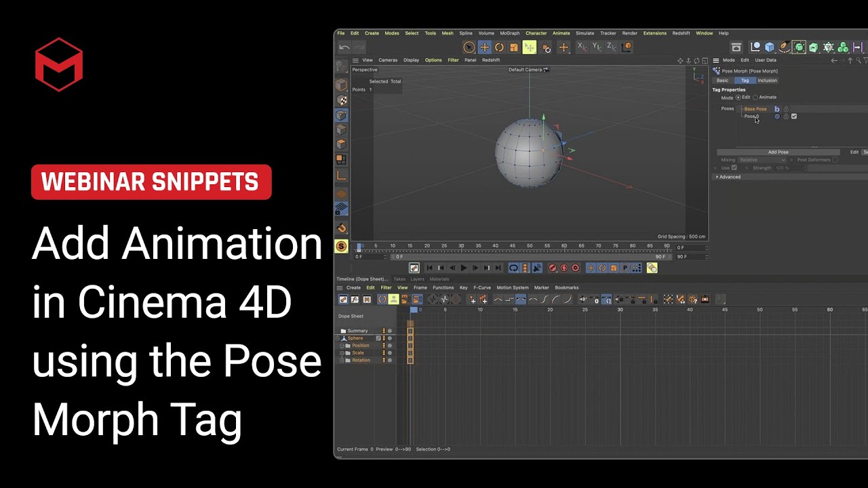
Task: Toggle the Position keyframe recording icon
Action: tap(591, 268)
